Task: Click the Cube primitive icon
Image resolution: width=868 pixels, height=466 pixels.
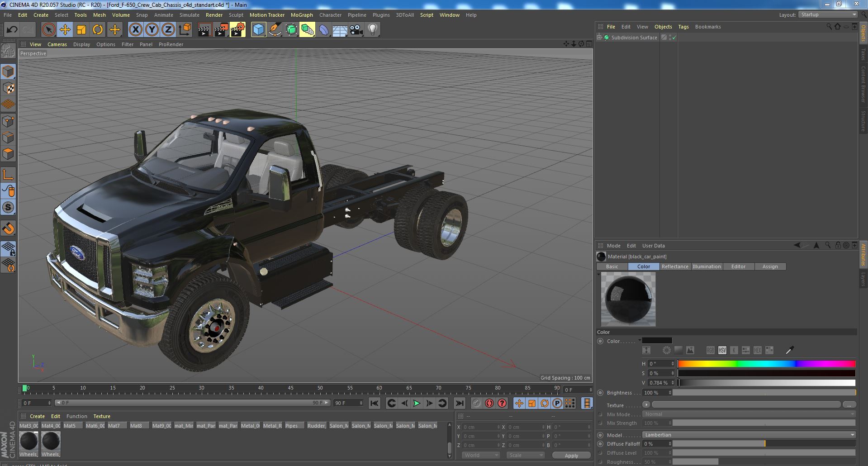Action: click(258, 30)
